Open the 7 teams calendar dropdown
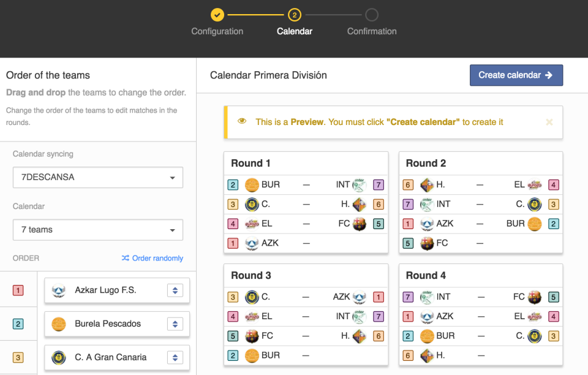 [x=98, y=230]
